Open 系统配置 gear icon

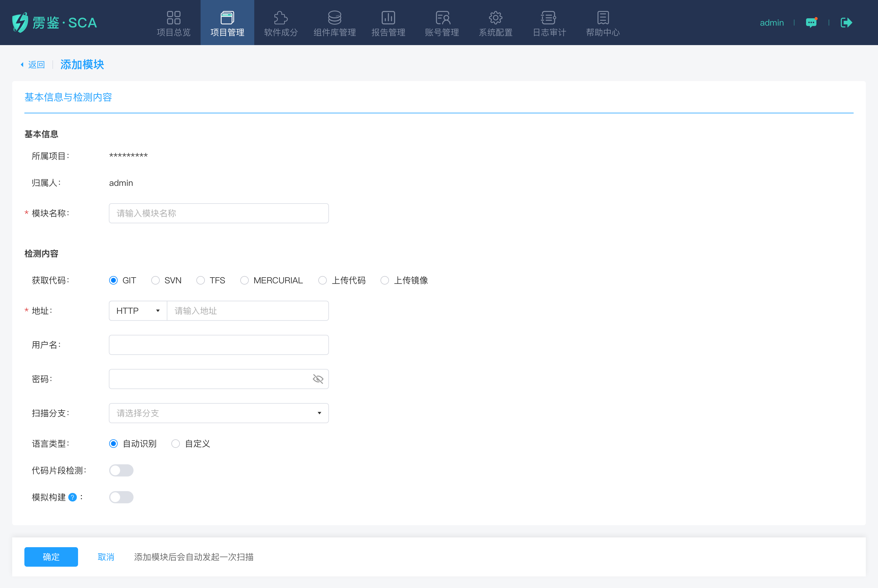pyautogui.click(x=495, y=18)
